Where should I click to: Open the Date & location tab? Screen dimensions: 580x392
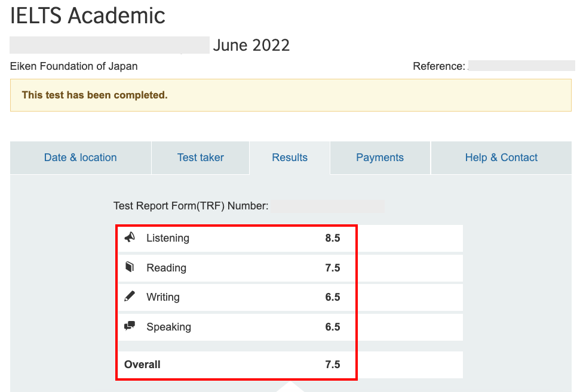coord(81,158)
